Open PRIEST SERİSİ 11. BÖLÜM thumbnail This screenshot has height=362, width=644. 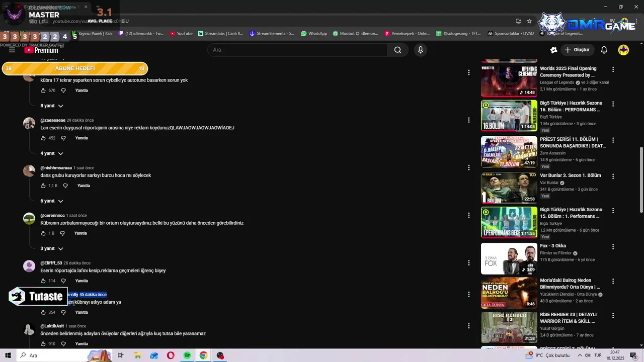[x=509, y=152]
